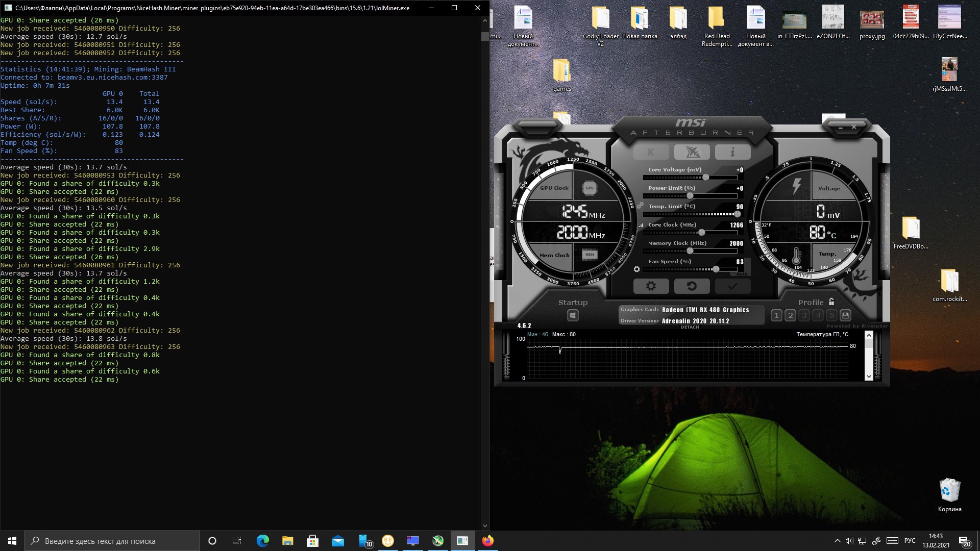This screenshot has width=980, height=551.
Task: Select Afterburner profile slot 4
Action: (818, 315)
